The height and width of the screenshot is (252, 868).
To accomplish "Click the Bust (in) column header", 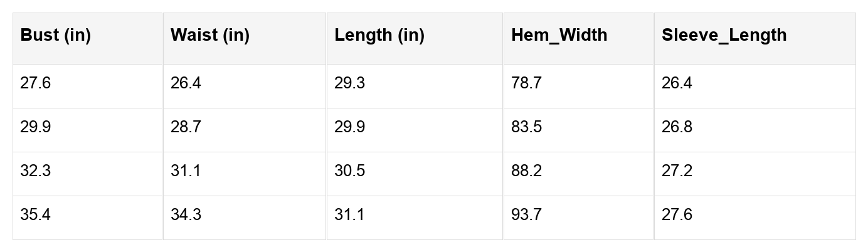I will point(56,36).
